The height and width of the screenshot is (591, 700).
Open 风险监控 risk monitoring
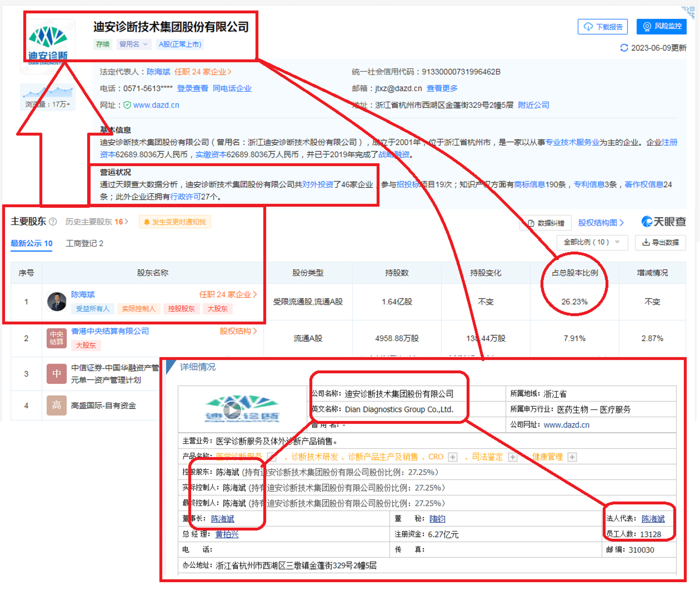662,26
